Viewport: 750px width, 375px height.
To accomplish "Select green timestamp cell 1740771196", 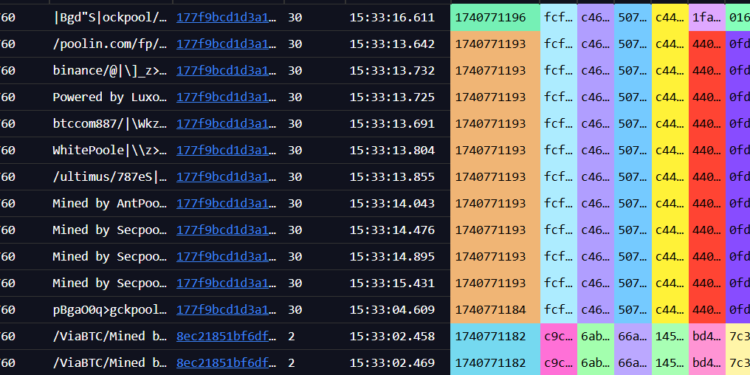I will [x=495, y=18].
